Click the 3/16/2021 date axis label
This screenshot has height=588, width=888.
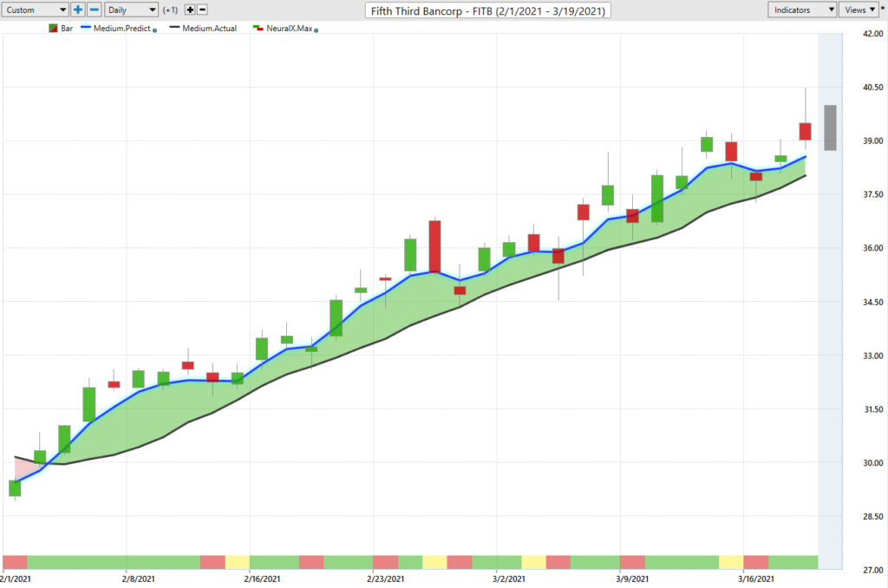(755, 579)
